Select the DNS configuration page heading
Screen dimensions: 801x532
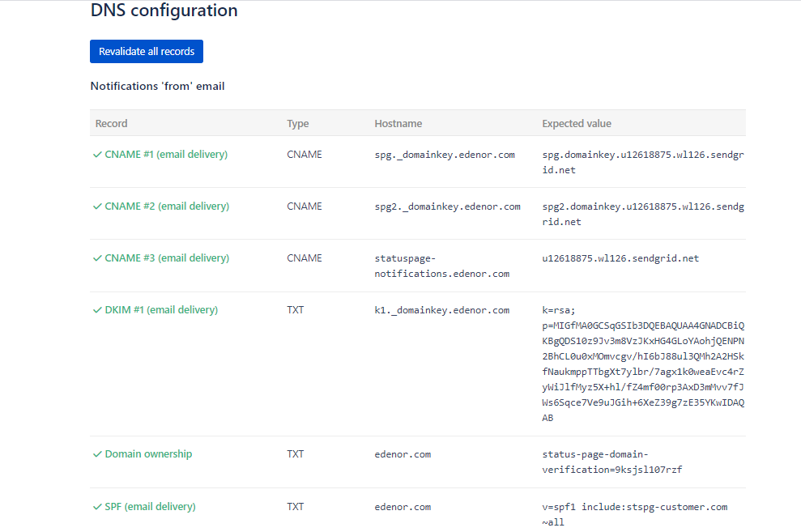(164, 11)
